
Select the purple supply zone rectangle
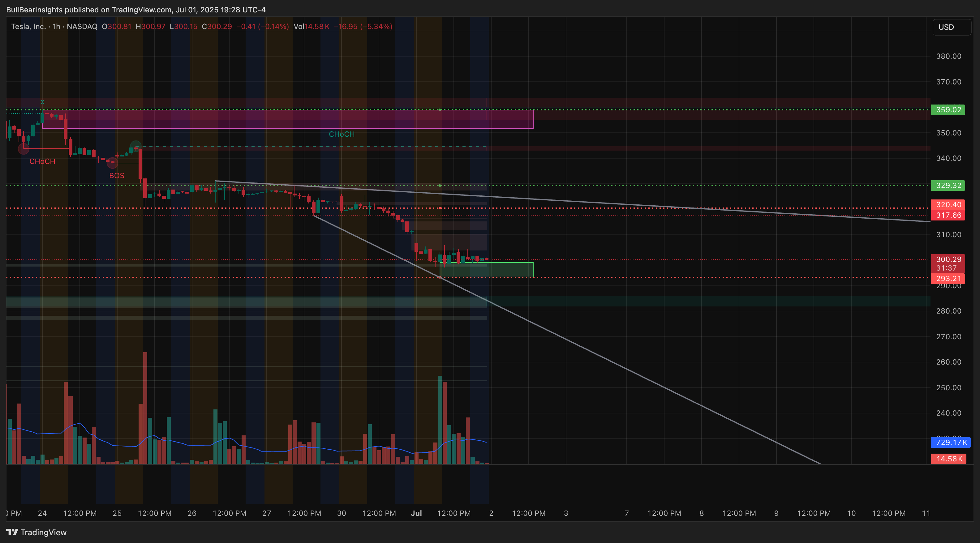pos(288,119)
